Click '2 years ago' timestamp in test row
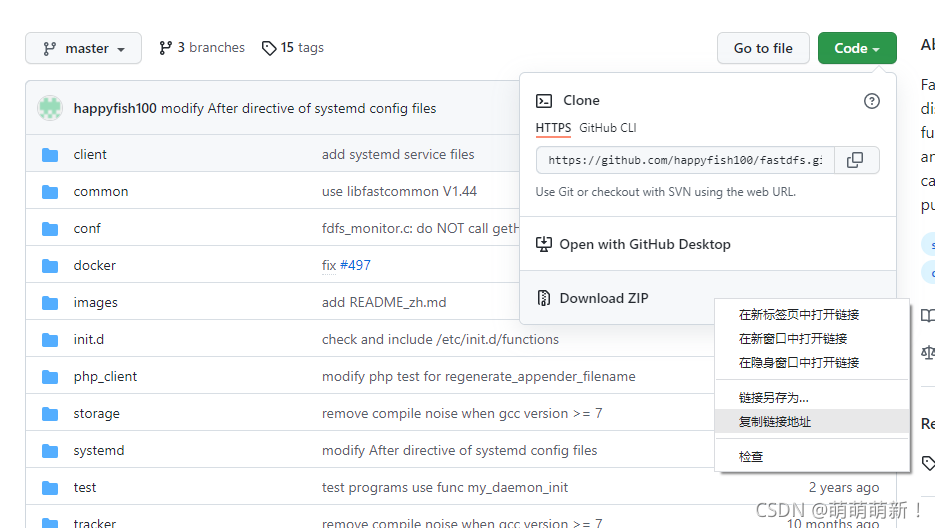The width and height of the screenshot is (935, 528). click(x=844, y=487)
